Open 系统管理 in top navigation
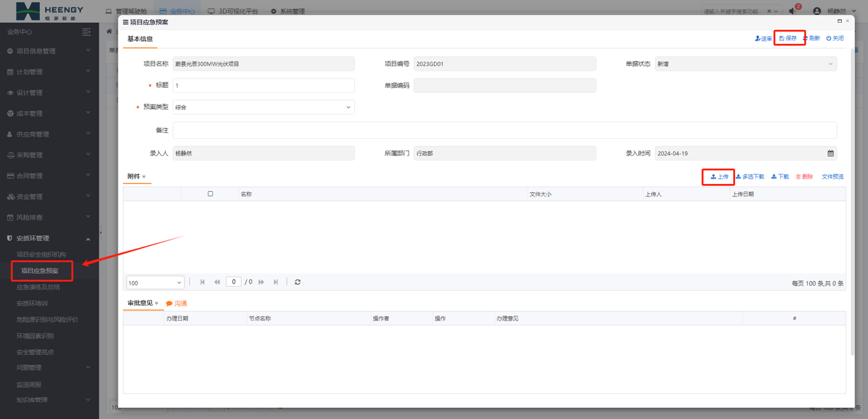This screenshot has height=419, width=868. pyautogui.click(x=288, y=11)
